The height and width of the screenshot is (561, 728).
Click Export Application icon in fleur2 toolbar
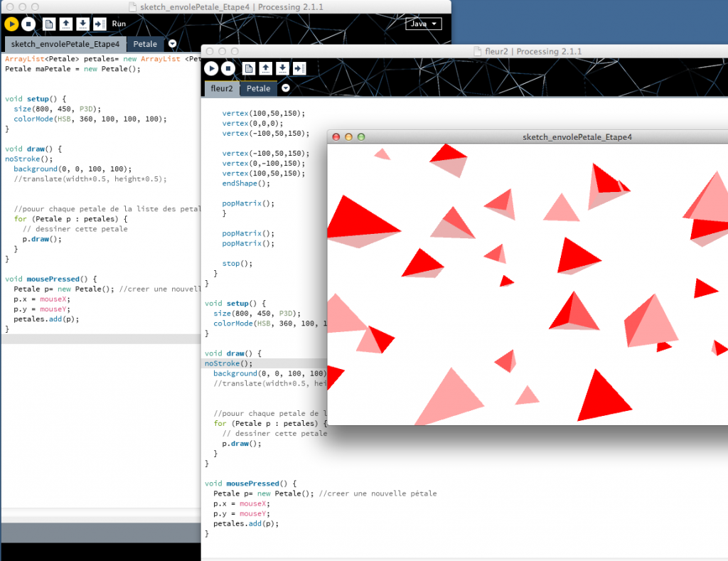point(299,68)
